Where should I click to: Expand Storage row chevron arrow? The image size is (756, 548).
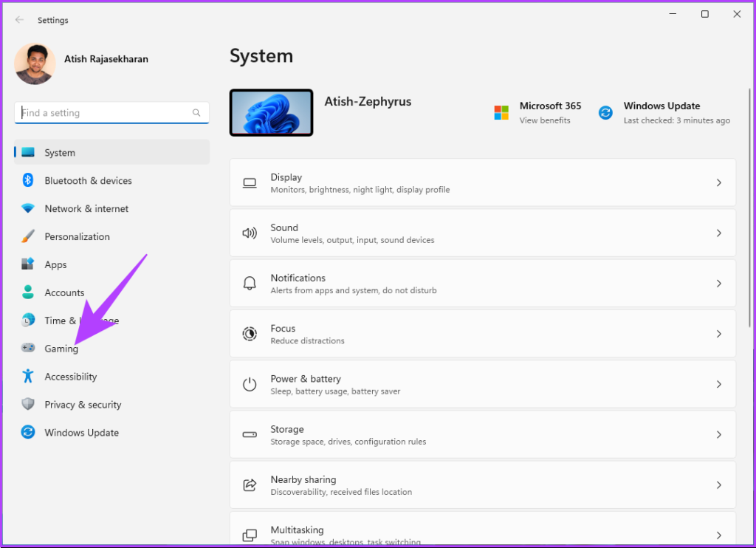(718, 435)
